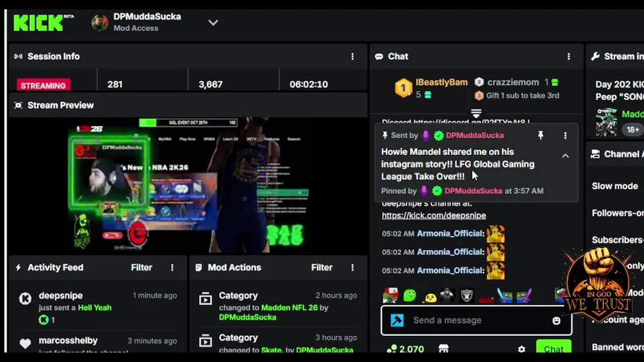Click deepsnipe in the Activity Feed
The image size is (644, 362).
60,296
